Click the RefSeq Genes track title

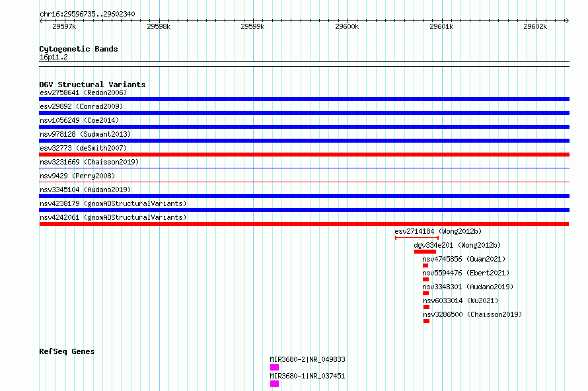pyautogui.click(x=67, y=351)
